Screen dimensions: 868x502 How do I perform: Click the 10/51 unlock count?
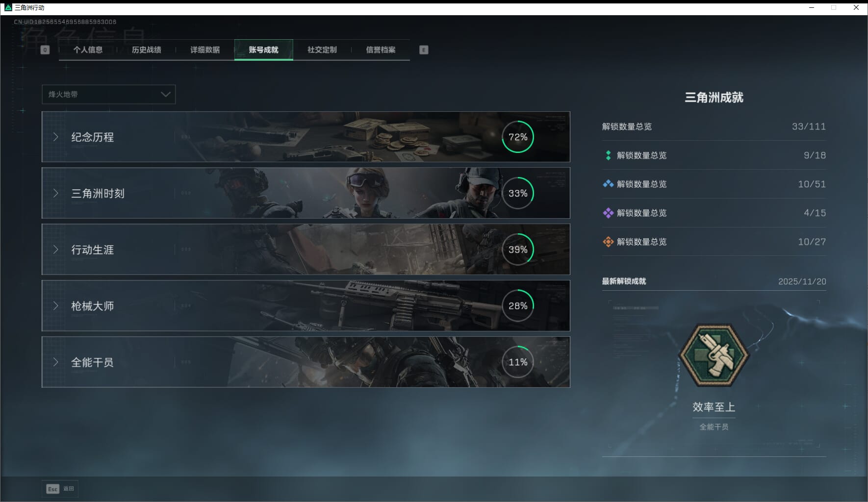(812, 184)
